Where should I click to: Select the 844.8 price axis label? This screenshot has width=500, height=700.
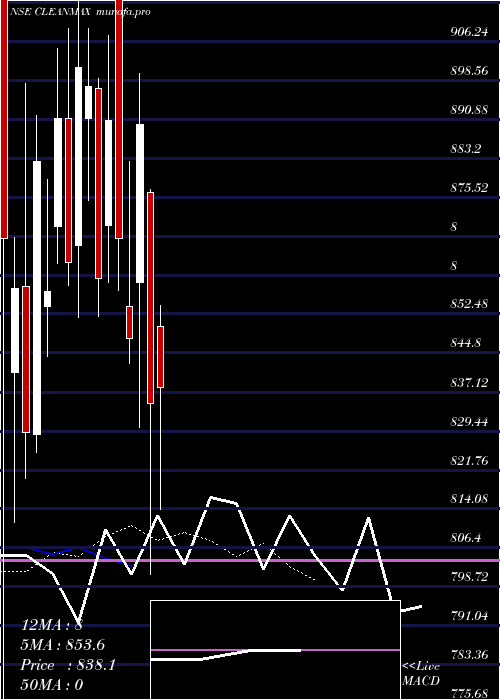(465, 343)
